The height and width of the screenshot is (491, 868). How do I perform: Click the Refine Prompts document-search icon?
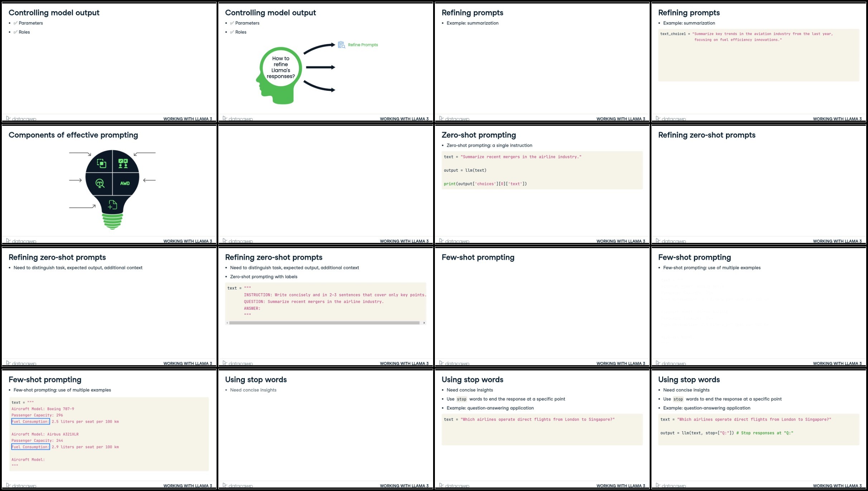pos(341,45)
